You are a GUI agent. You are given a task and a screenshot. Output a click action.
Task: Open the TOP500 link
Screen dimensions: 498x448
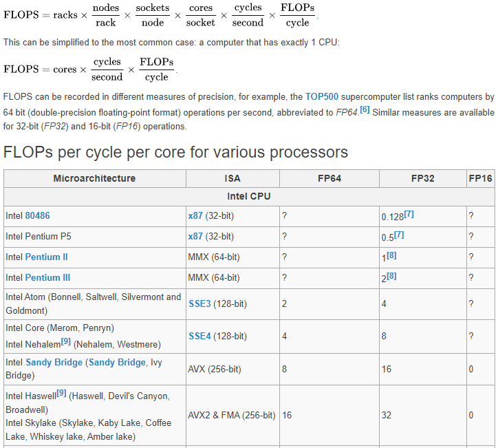tap(322, 97)
